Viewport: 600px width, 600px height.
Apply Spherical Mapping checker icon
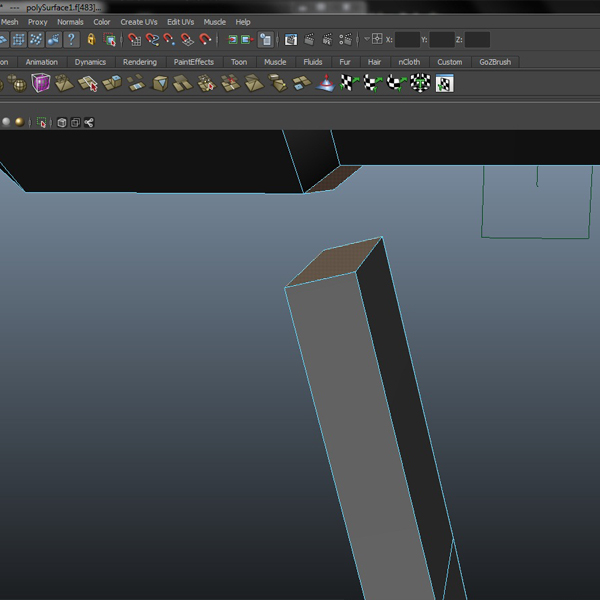[x=396, y=83]
